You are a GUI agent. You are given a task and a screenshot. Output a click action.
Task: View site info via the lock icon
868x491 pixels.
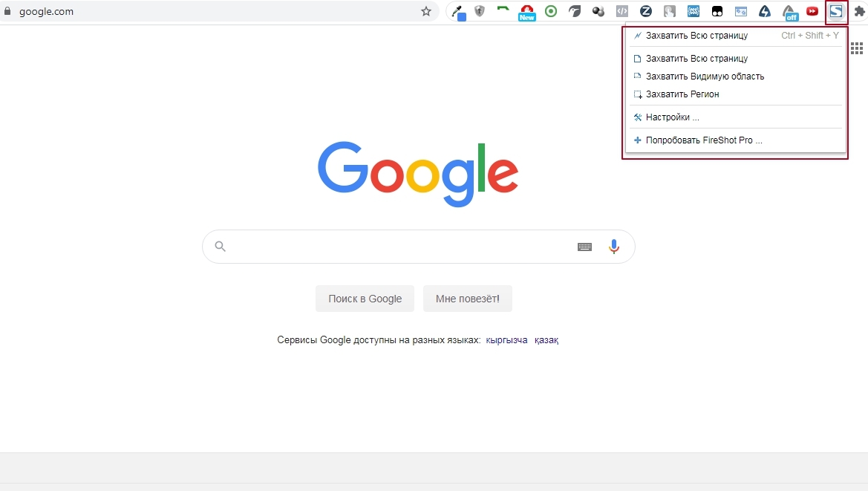(x=7, y=11)
